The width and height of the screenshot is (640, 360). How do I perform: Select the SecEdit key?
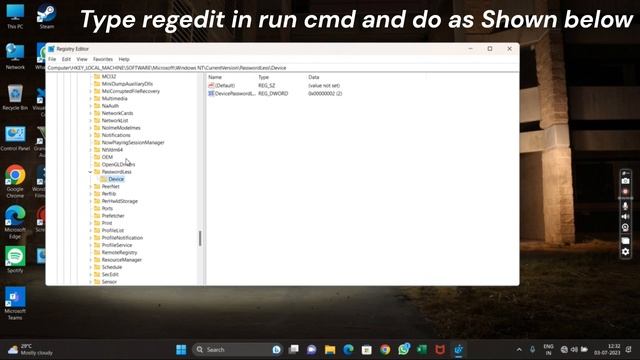110,275
